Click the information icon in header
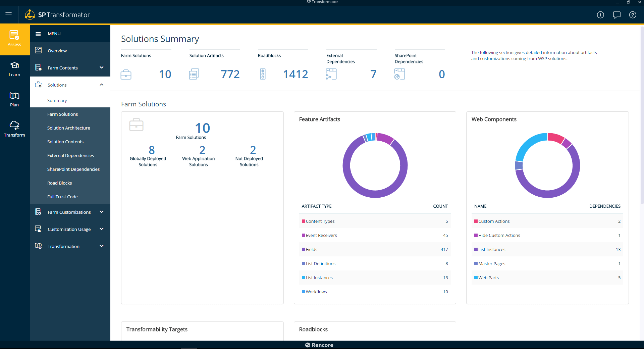This screenshot has width=644, height=349. [x=600, y=15]
